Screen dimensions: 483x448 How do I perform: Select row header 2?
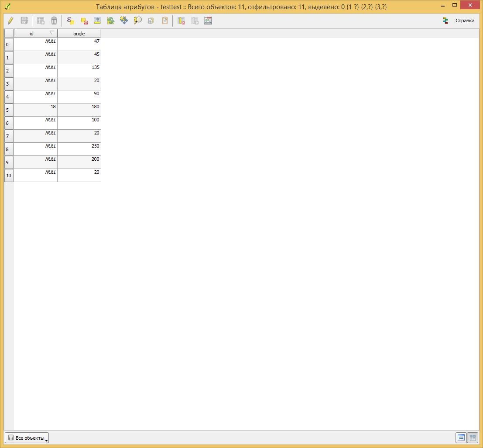point(9,71)
